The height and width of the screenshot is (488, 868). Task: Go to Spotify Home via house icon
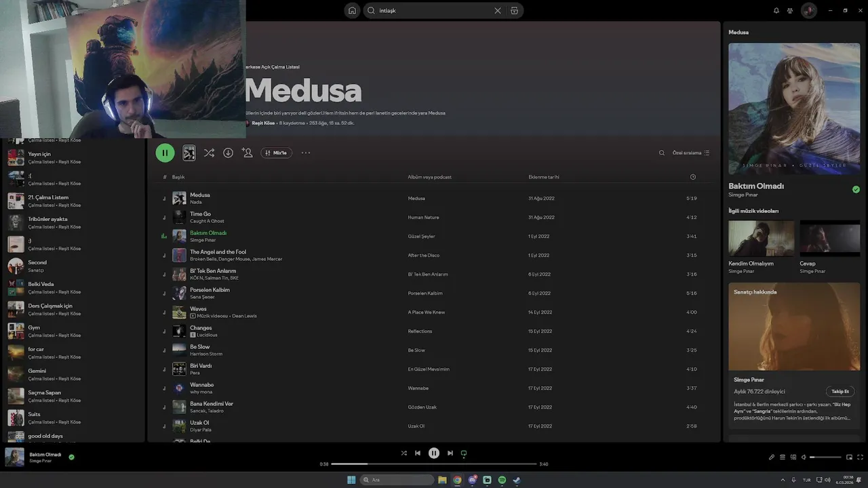point(352,11)
